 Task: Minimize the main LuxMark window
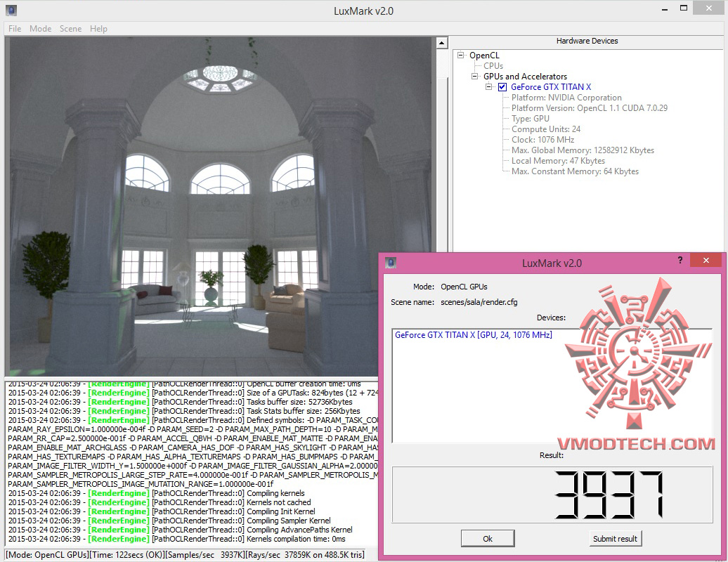click(664, 9)
